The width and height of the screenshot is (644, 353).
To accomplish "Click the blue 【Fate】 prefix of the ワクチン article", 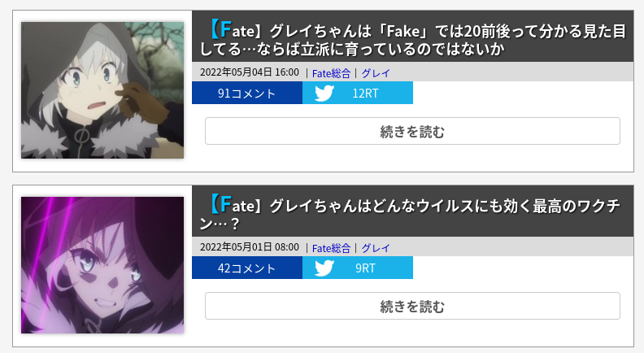I will (236, 205).
